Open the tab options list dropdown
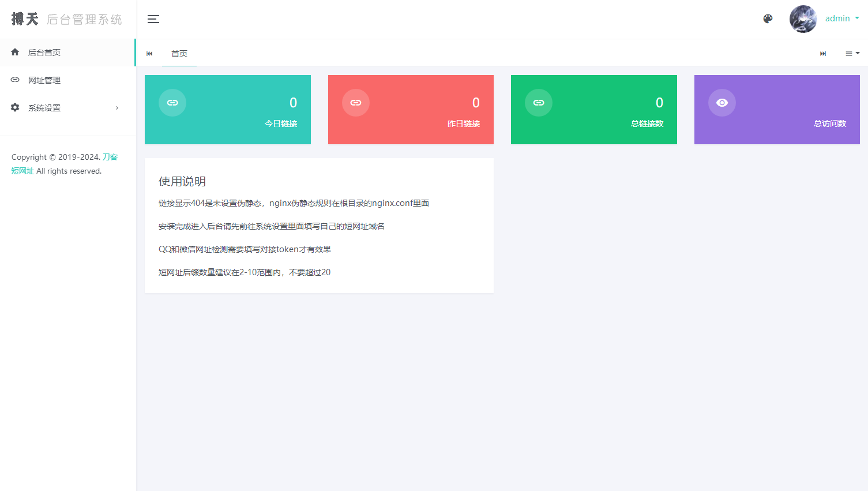Viewport: 868px width, 491px height. point(852,53)
